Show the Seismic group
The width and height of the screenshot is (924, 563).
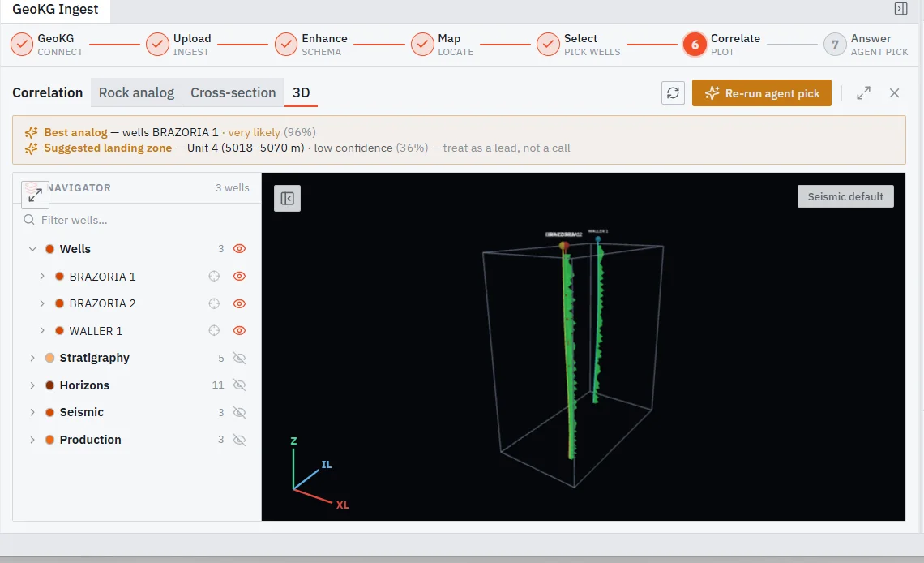tap(239, 412)
